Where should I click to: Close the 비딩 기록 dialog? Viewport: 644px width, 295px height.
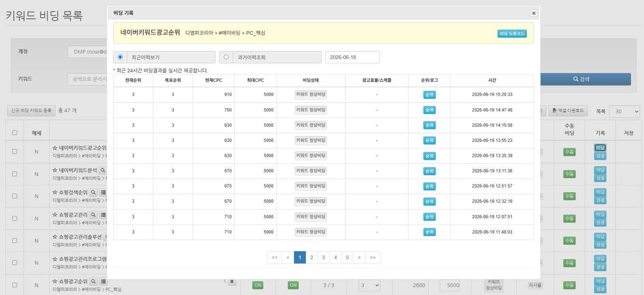pyautogui.click(x=533, y=13)
